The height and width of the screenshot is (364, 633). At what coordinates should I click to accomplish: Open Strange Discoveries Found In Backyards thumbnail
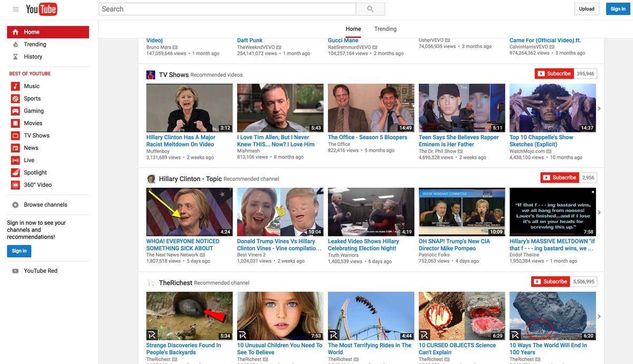(189, 315)
